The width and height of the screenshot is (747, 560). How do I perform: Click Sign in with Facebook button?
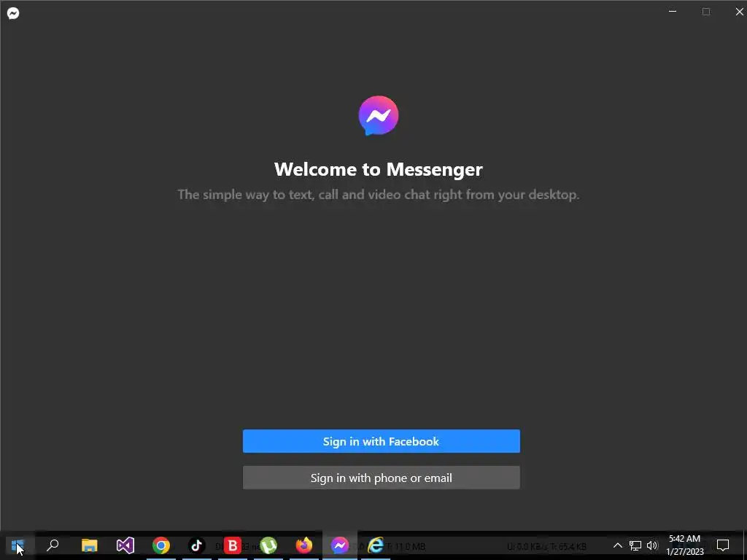(x=381, y=441)
